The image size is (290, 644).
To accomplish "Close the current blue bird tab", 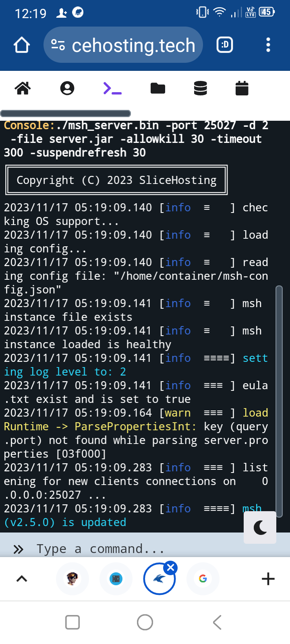I will (x=171, y=568).
